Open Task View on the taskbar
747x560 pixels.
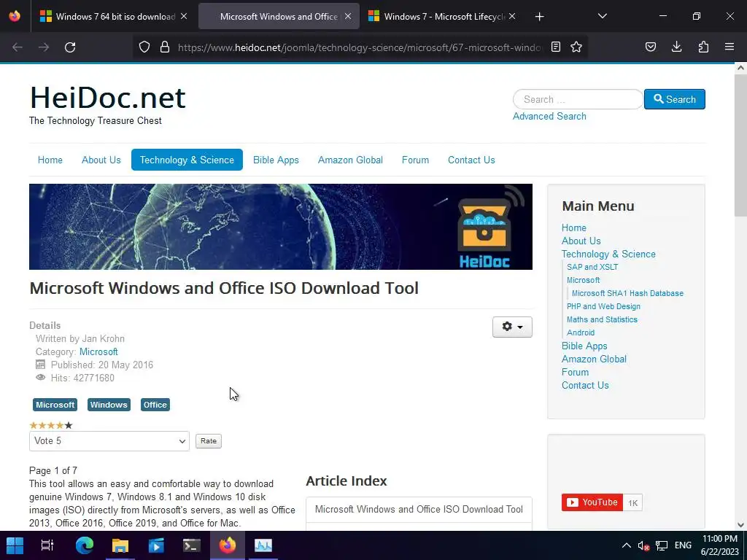point(47,545)
